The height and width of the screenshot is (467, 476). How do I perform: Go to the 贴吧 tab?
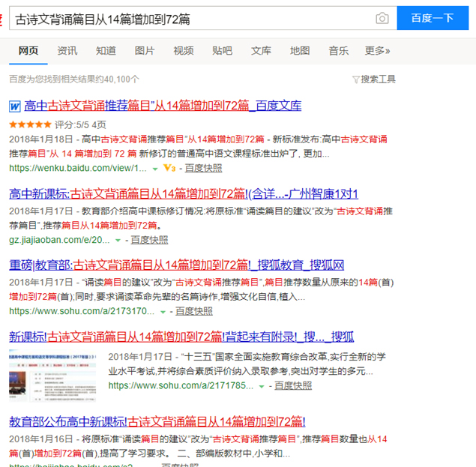click(x=222, y=50)
